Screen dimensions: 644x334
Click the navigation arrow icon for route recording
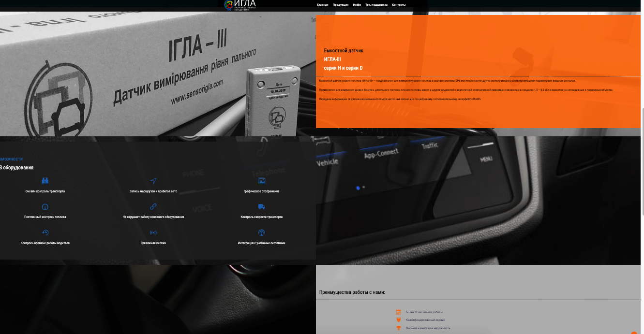point(153,181)
